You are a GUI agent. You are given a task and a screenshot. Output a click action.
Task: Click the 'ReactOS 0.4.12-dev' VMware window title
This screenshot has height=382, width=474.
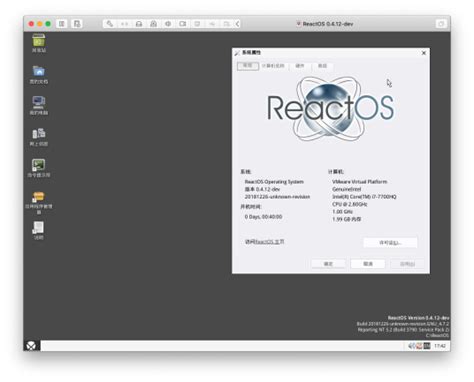[x=328, y=24]
